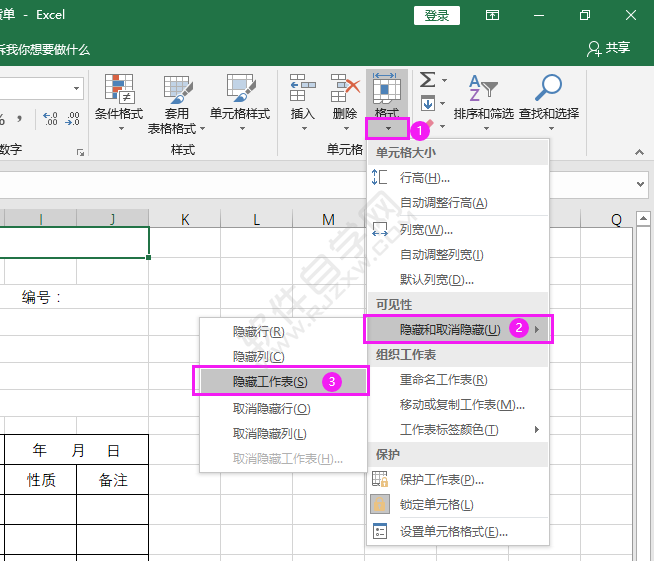
Task: Click the cell labeled 备注
Action: coord(113,480)
